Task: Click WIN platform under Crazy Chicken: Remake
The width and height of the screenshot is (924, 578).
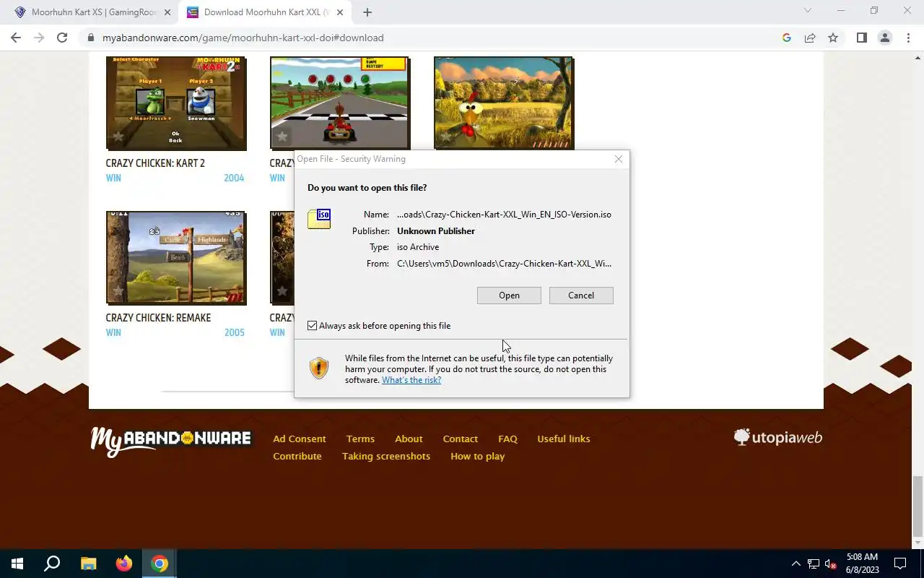Action: (113, 332)
